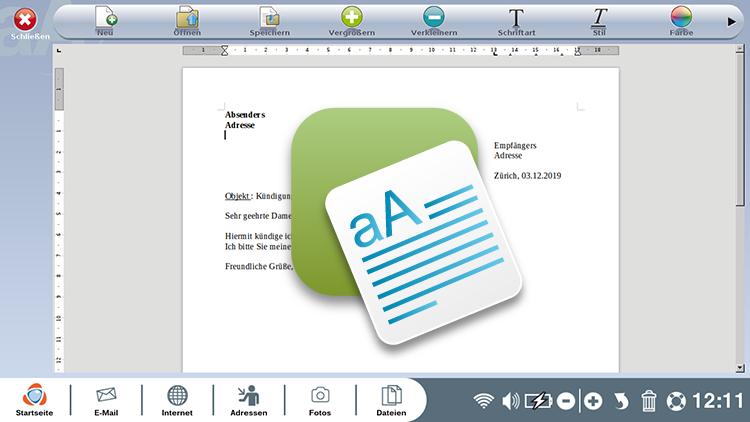The width and height of the screenshot is (750, 422).
Task: Open the trash bin icon
Action: coord(649,400)
